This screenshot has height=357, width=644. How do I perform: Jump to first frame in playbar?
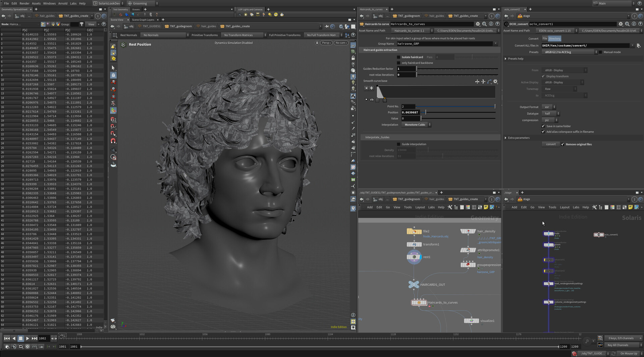7,339
